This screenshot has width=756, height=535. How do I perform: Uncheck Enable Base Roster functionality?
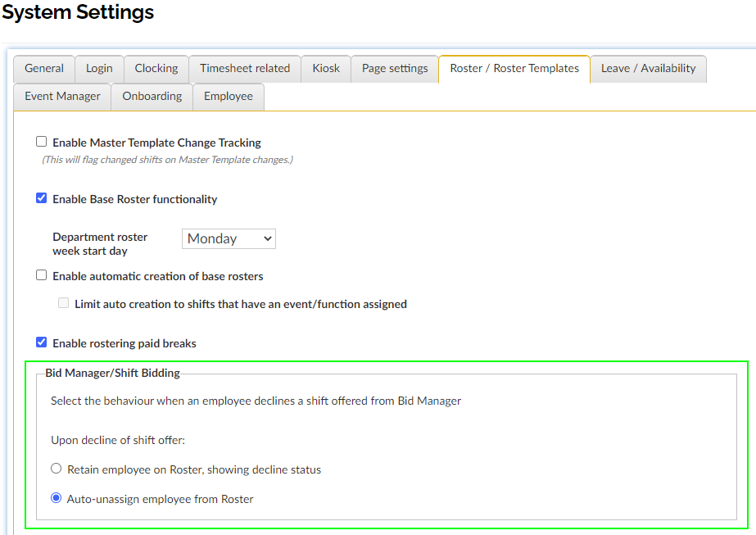(42, 198)
